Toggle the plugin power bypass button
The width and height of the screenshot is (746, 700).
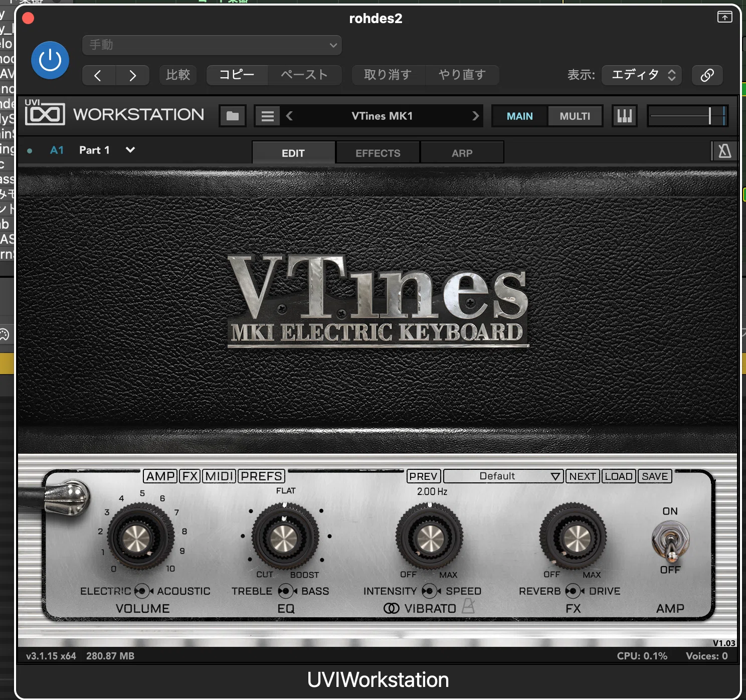50,61
